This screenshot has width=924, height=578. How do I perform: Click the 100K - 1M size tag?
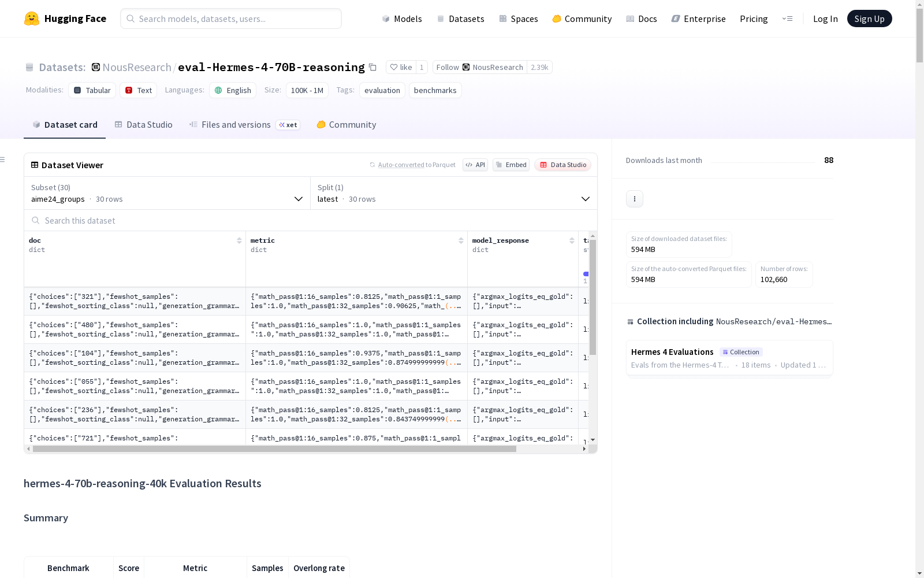[307, 90]
